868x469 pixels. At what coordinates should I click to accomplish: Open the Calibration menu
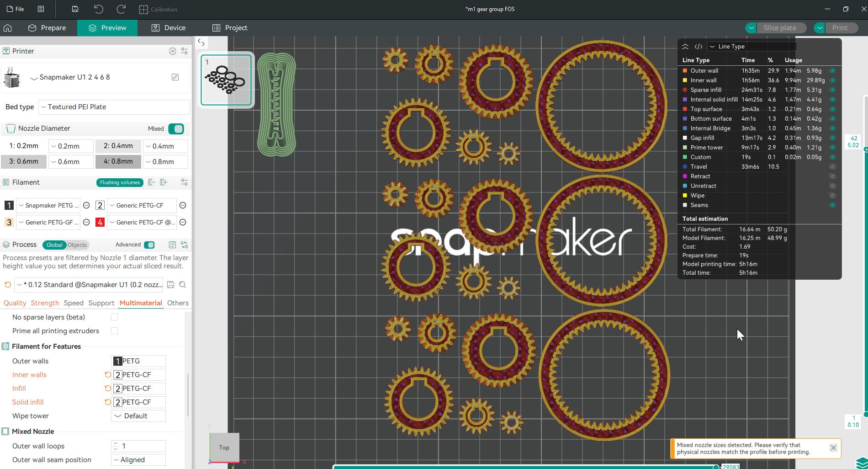pyautogui.click(x=158, y=9)
